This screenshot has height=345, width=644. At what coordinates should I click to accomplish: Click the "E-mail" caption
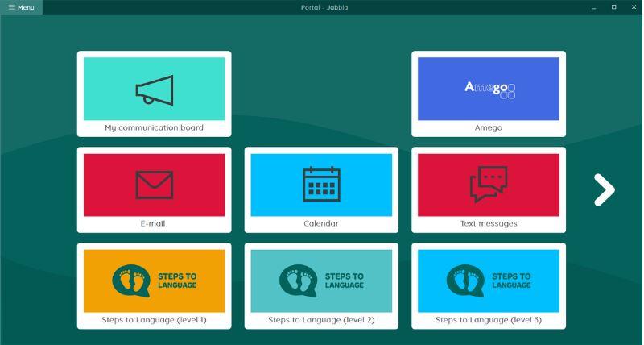pyautogui.click(x=154, y=223)
